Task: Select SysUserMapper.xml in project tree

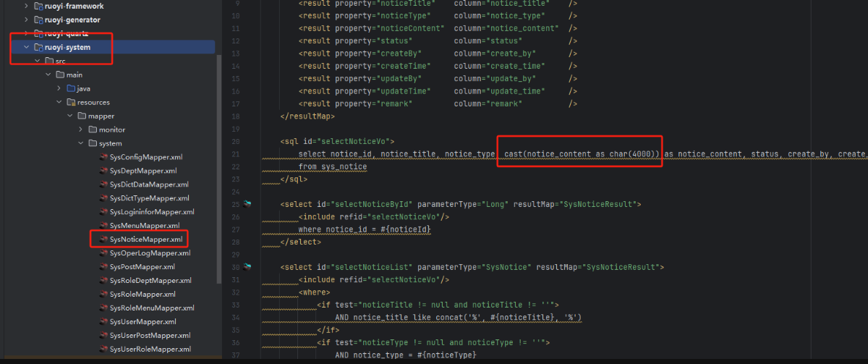Action: point(145,322)
